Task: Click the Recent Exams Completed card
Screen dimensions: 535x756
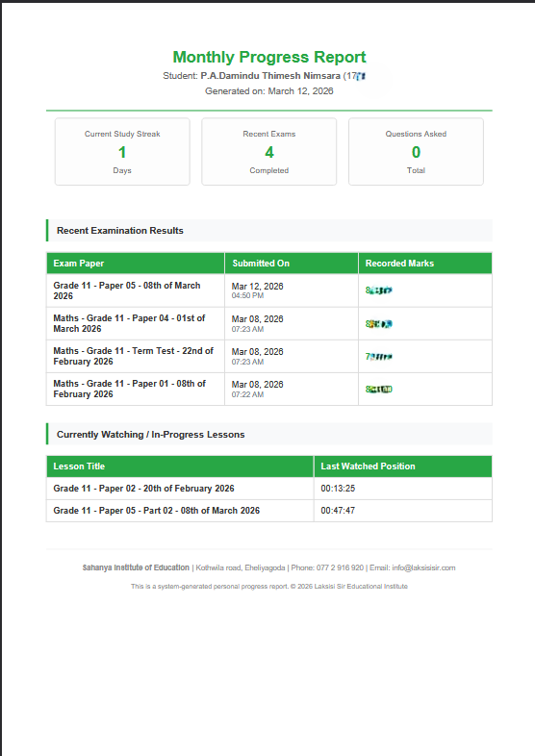Action: (x=269, y=151)
